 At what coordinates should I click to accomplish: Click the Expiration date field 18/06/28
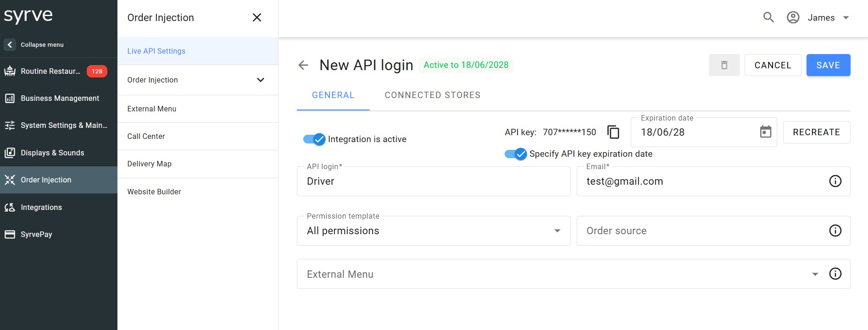tap(704, 132)
